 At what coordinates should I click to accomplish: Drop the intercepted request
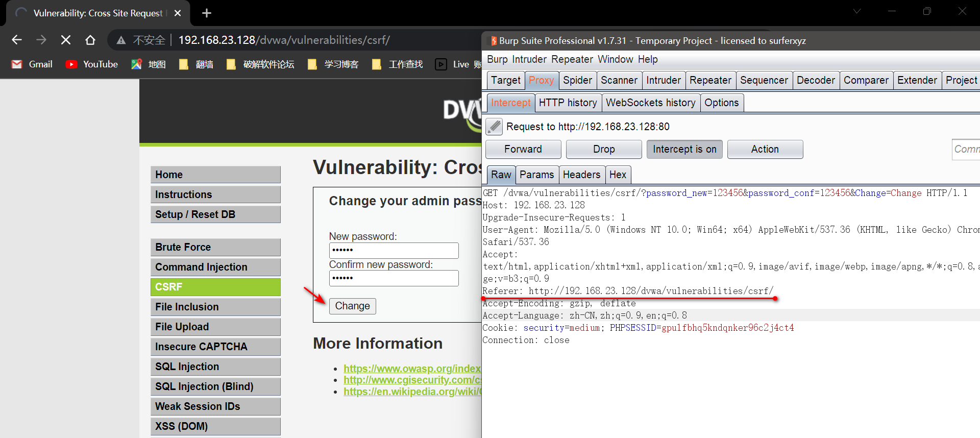tap(603, 149)
